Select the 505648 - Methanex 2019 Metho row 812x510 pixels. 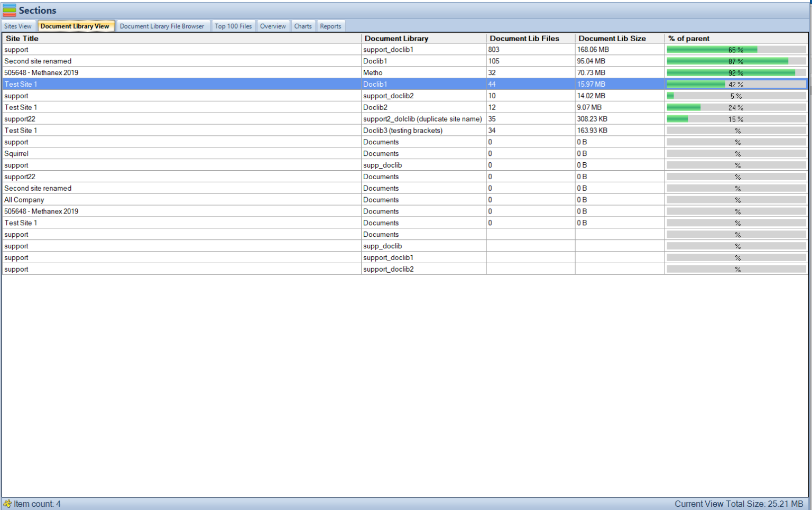pos(211,72)
